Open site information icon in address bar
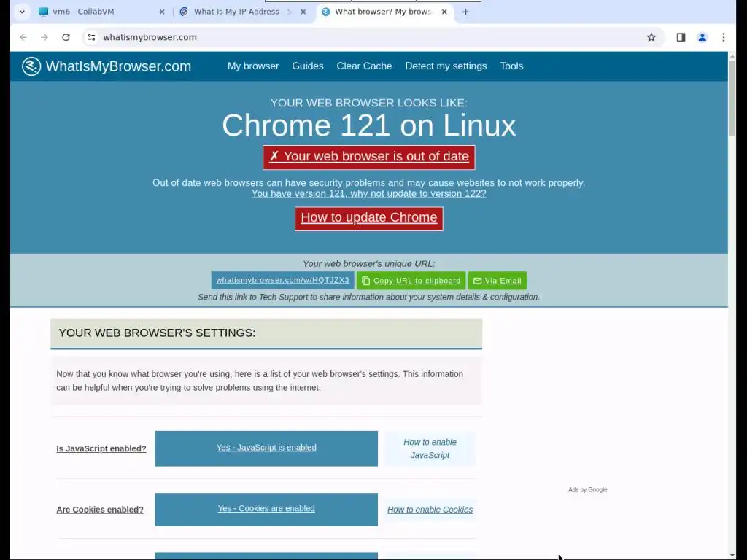The width and height of the screenshot is (747, 560). [x=91, y=37]
